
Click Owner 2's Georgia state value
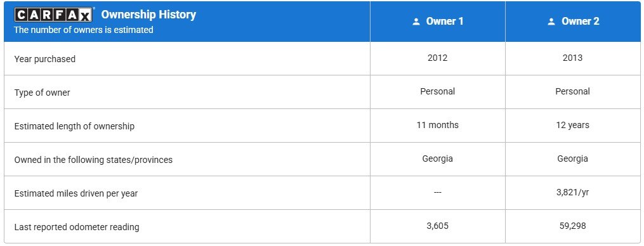coord(572,159)
